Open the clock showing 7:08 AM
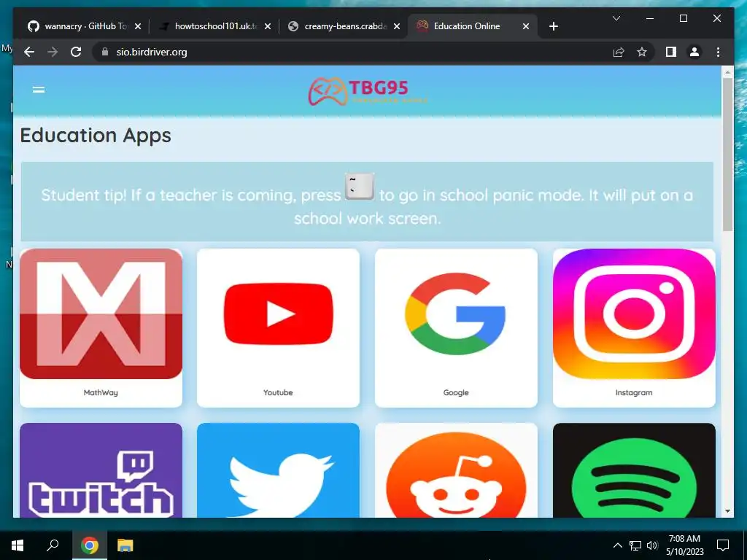This screenshot has width=747, height=560. (684, 545)
